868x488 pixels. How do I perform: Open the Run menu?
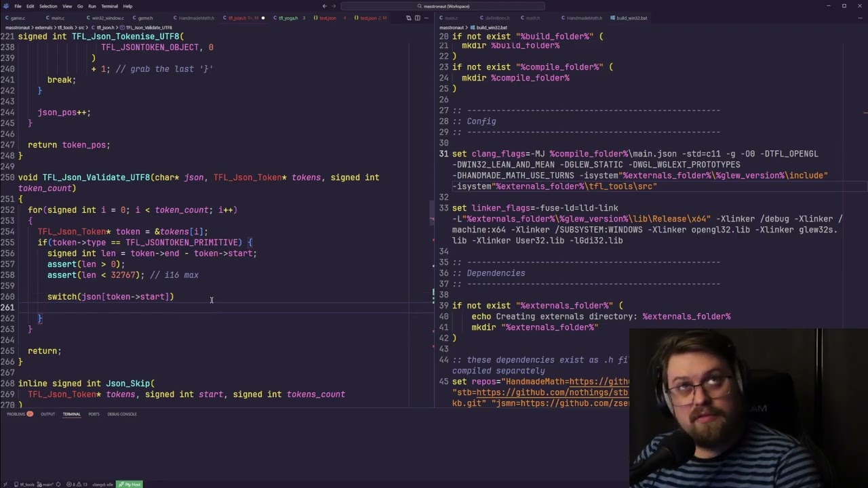tap(92, 6)
